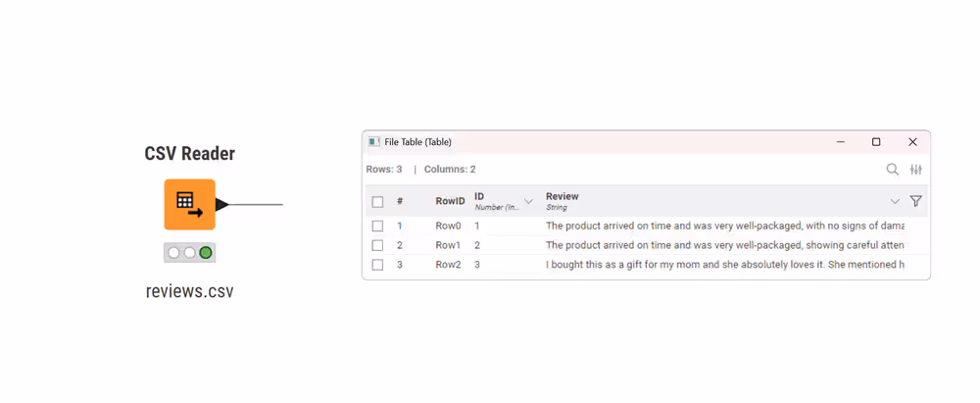
Task: Click the CSV Reader node title
Action: (x=189, y=154)
